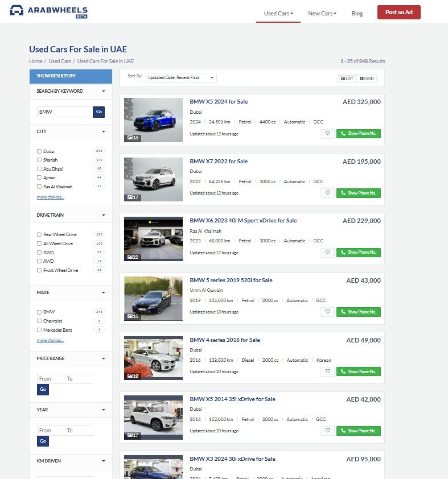448x479 pixels.
Task: Enable Front Wheel Drive filter
Action: [x=39, y=270]
